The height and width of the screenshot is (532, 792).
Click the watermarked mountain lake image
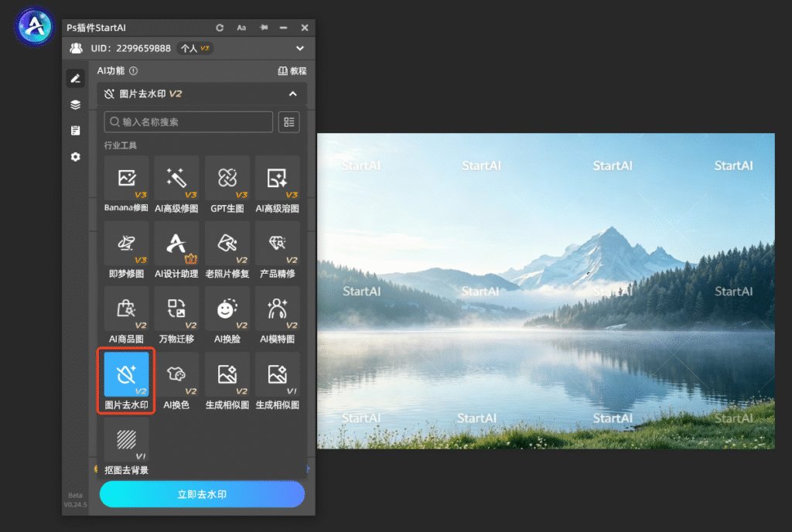click(545, 291)
